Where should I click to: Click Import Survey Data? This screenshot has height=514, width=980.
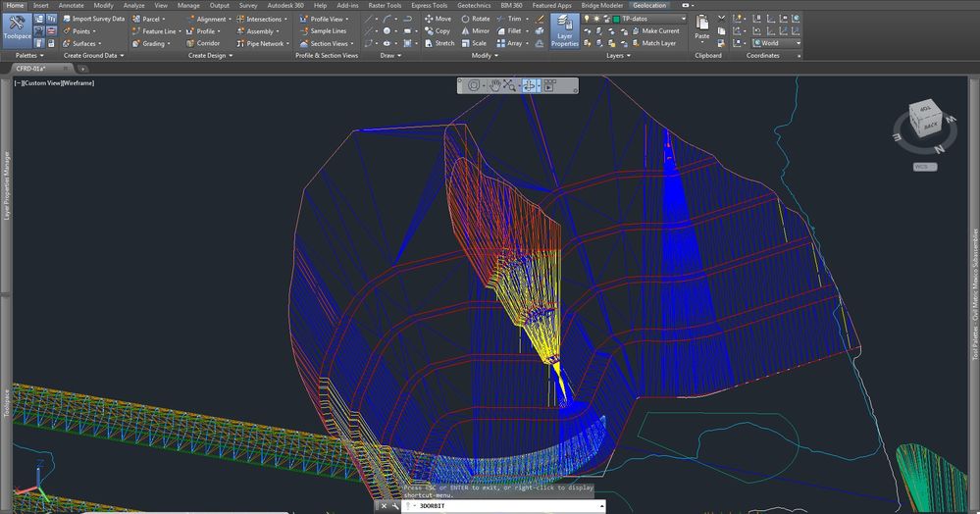click(x=94, y=19)
